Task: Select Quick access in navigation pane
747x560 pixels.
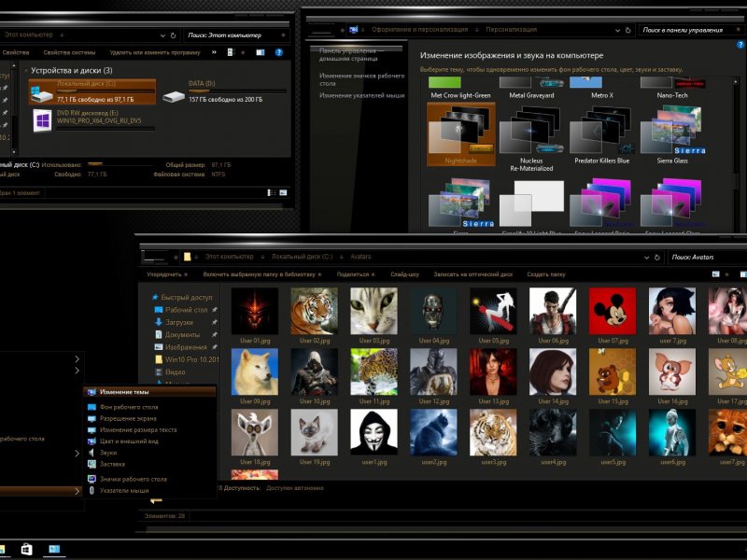Action: [x=186, y=297]
